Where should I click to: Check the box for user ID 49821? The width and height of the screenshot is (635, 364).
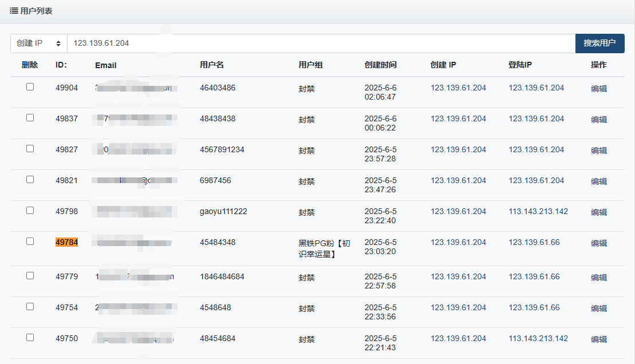click(30, 179)
